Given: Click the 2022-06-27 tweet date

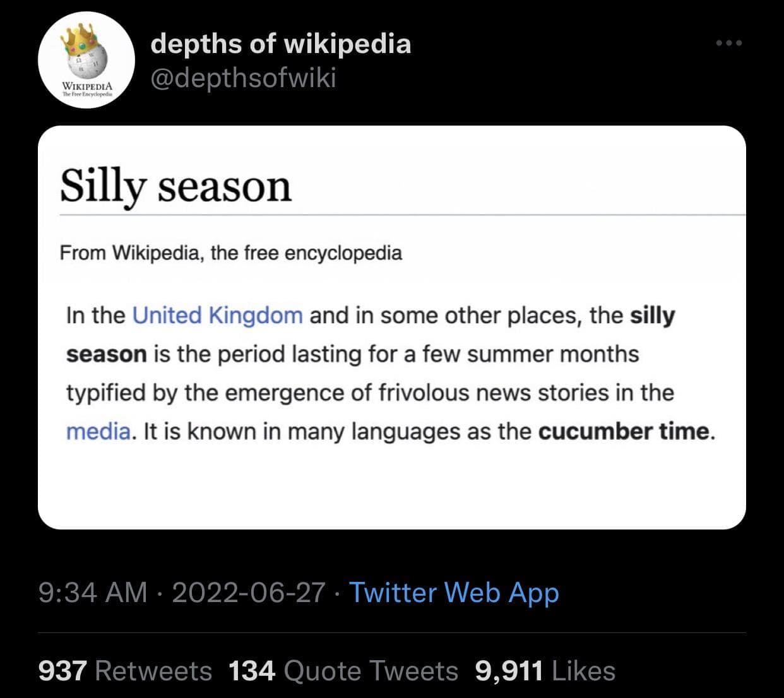Looking at the screenshot, I should click(248, 593).
